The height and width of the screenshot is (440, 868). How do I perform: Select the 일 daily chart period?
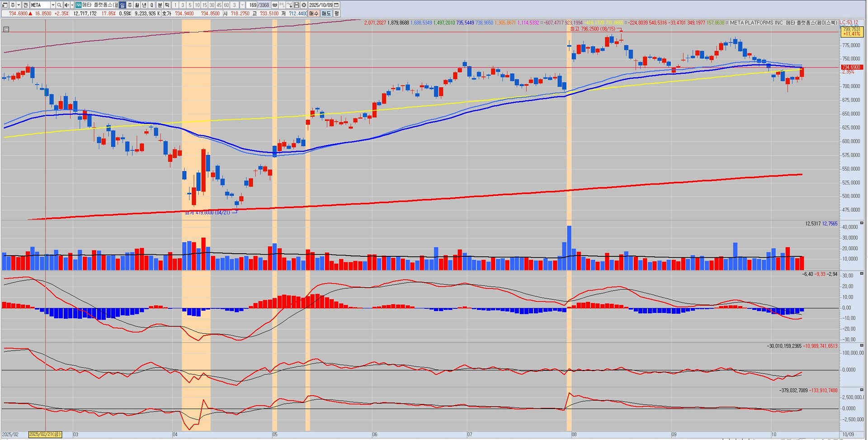tap(123, 5)
